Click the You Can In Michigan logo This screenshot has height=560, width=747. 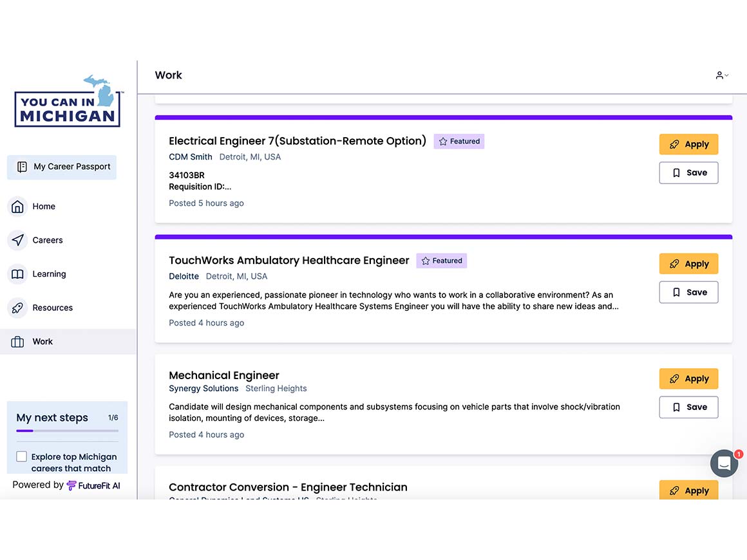coord(67,102)
